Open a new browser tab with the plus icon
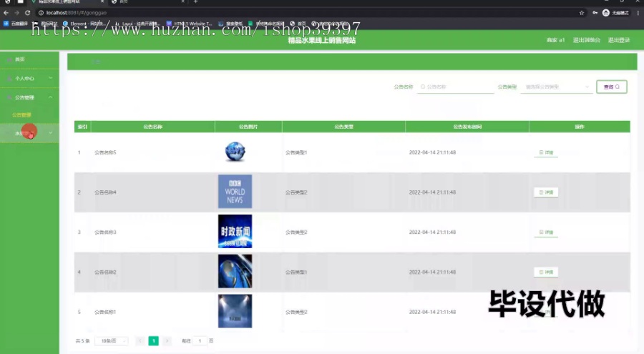Image resolution: width=644 pixels, height=354 pixels. point(195,2)
